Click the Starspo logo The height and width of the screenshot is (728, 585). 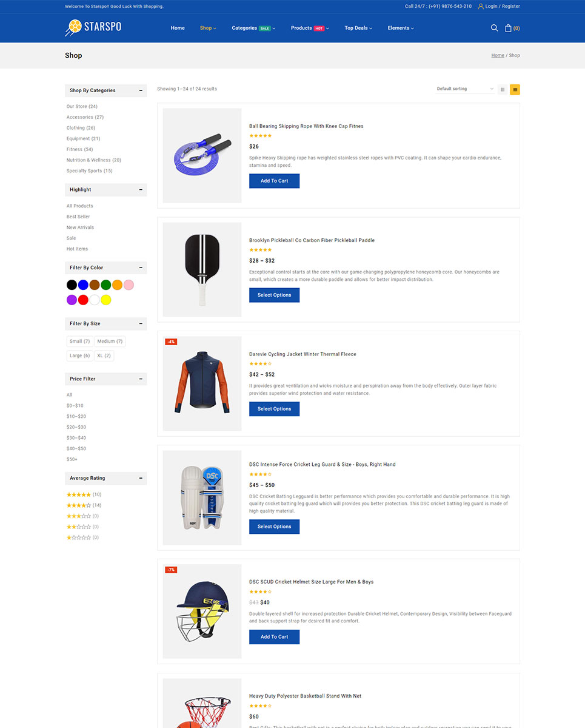click(93, 28)
